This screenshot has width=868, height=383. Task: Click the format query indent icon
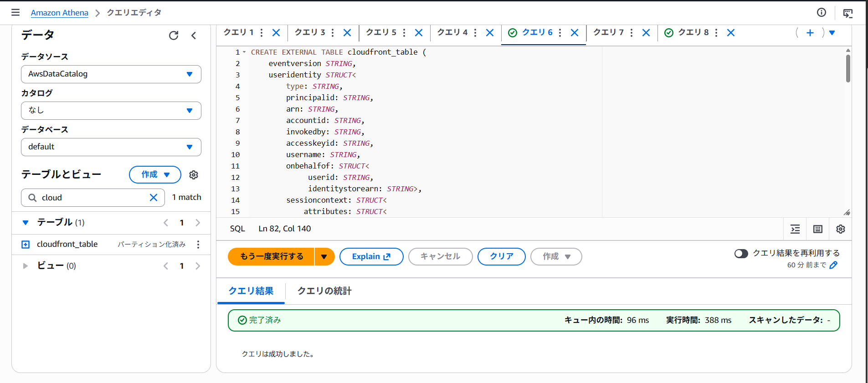coord(795,229)
